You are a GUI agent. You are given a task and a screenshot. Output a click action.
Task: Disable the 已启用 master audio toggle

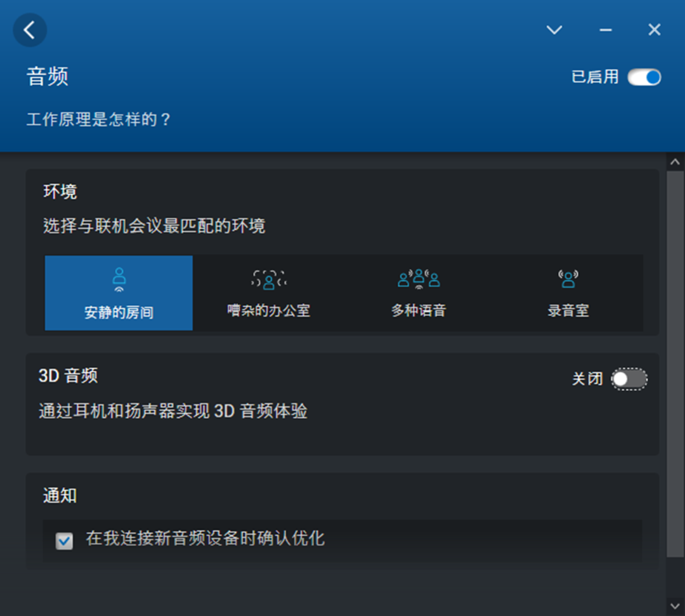coord(645,77)
